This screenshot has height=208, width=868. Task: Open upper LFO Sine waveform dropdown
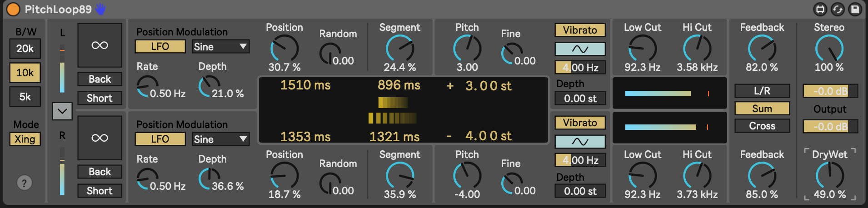pos(220,46)
